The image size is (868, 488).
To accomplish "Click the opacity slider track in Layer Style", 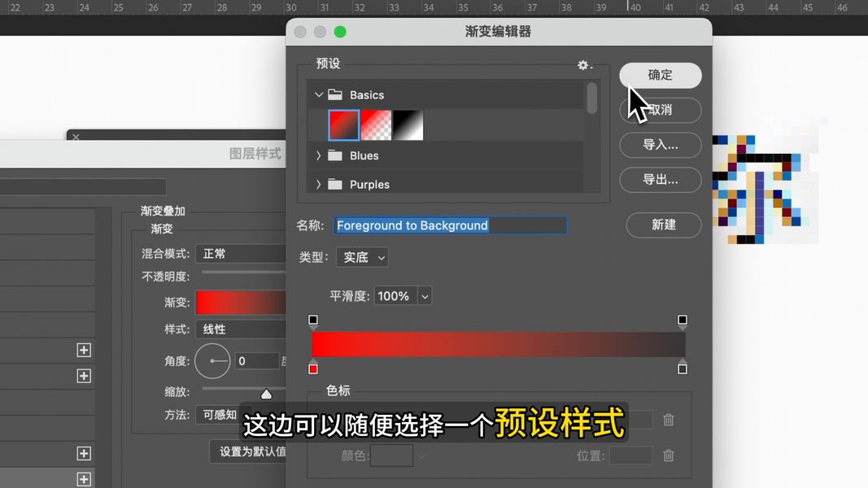I will point(243,272).
